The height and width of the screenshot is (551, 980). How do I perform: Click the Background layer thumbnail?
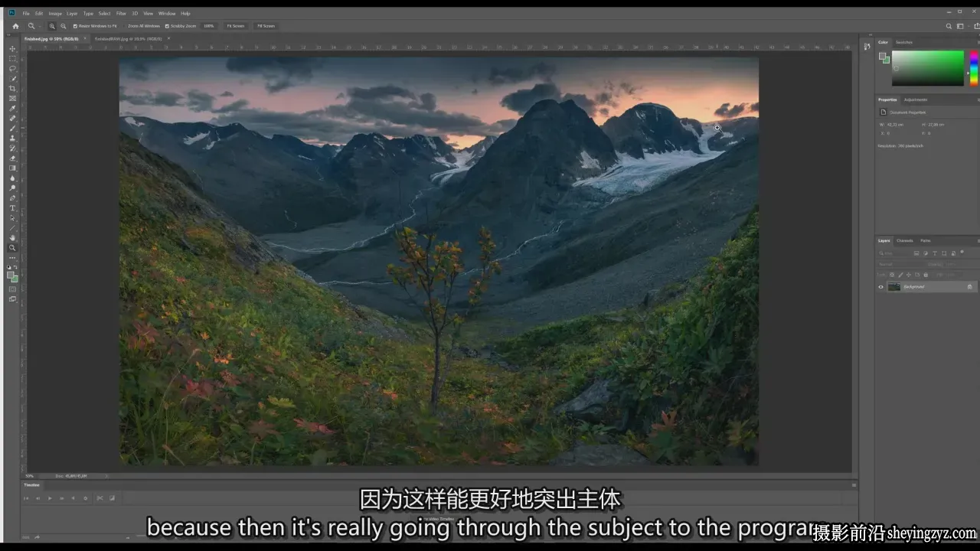click(893, 287)
